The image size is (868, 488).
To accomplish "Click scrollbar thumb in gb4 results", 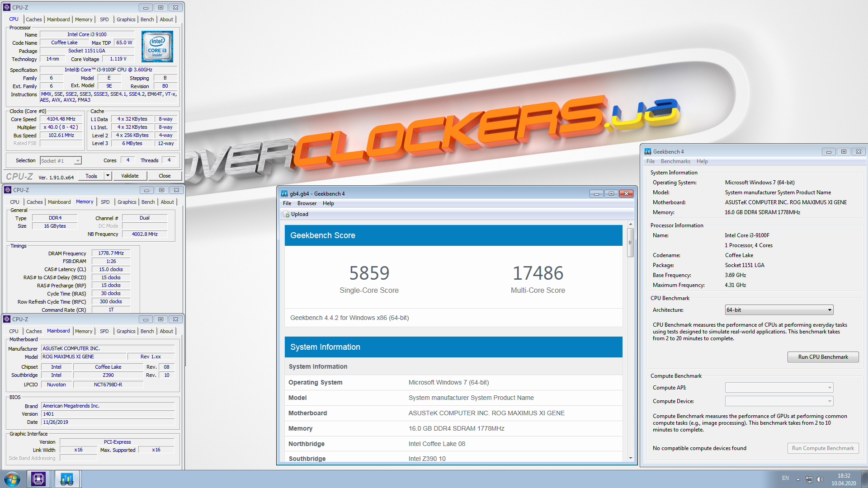I will tap(630, 243).
